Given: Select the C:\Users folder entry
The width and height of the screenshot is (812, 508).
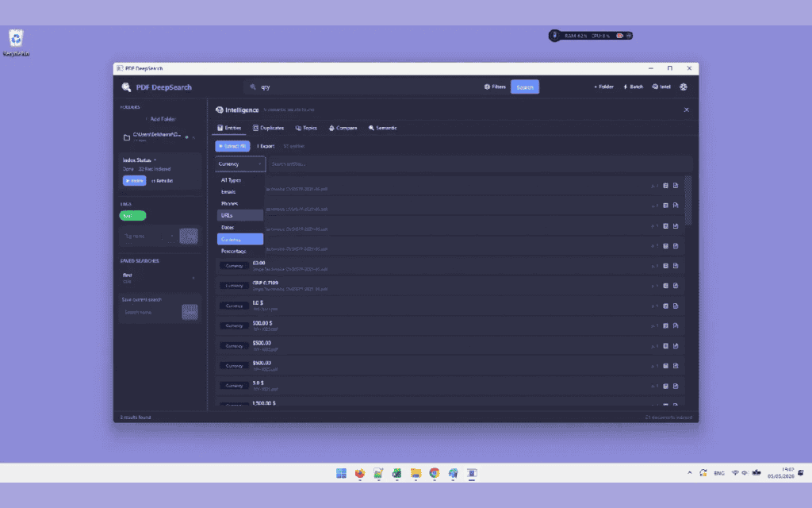Looking at the screenshot, I should click(157, 137).
